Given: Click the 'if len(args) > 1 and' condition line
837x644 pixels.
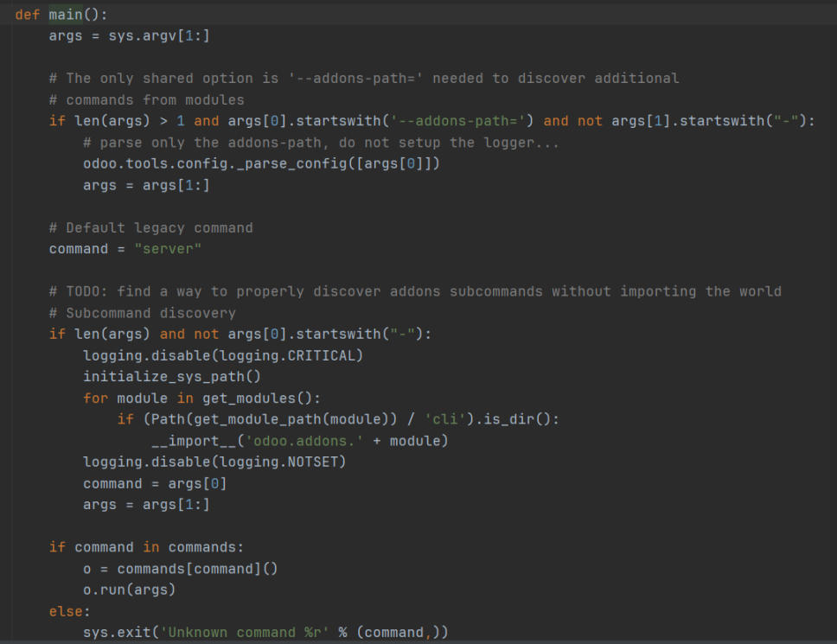Looking at the screenshot, I should 431,121.
